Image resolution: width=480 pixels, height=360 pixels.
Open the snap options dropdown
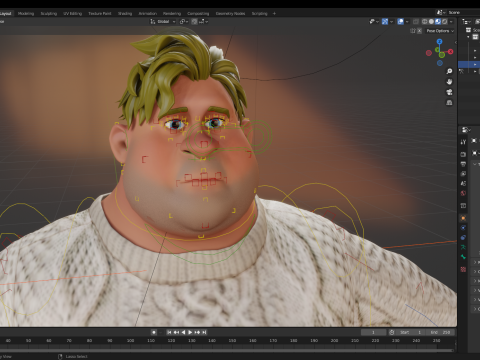pyautogui.click(x=204, y=21)
